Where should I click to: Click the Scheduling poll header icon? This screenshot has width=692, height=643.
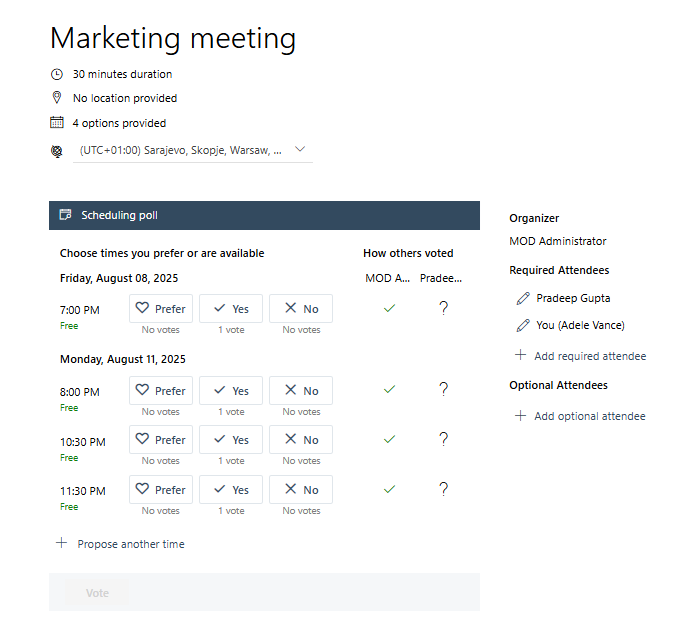tap(65, 215)
